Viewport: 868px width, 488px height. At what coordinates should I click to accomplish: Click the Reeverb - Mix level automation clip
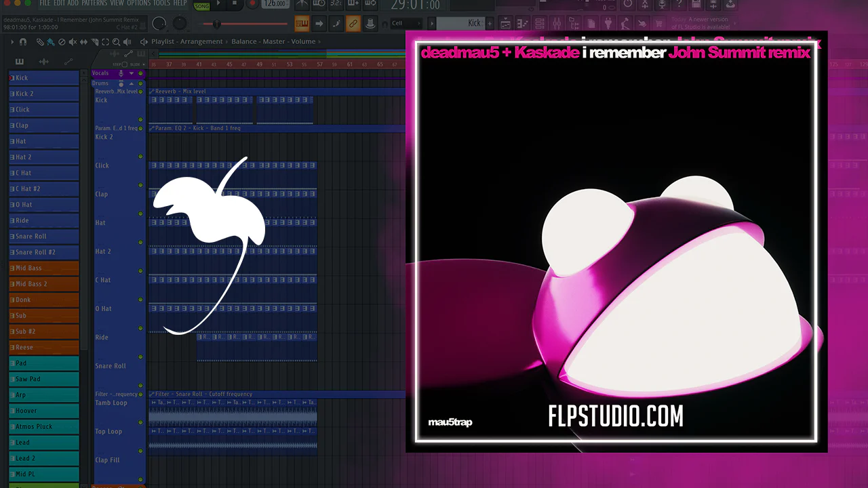pos(277,91)
